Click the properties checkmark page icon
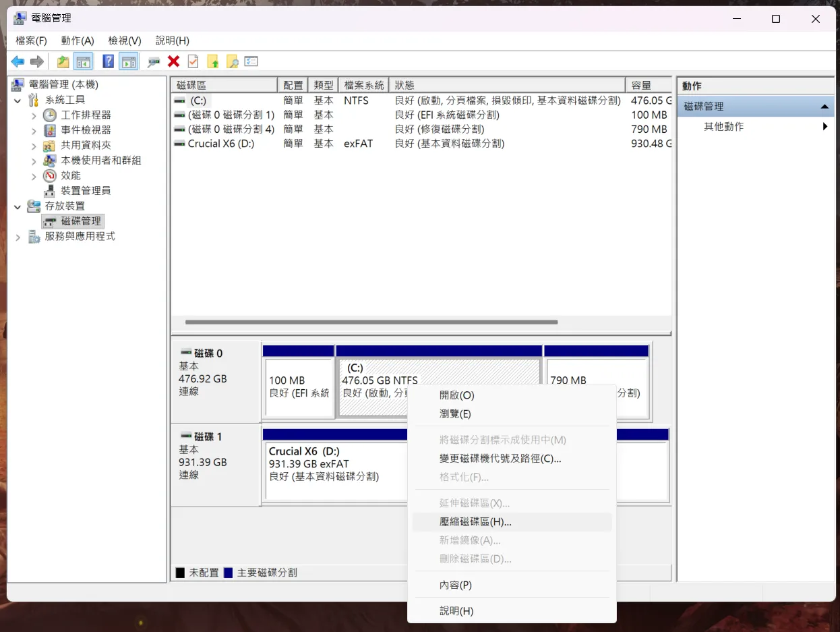The width and height of the screenshot is (840, 632). [x=193, y=62]
